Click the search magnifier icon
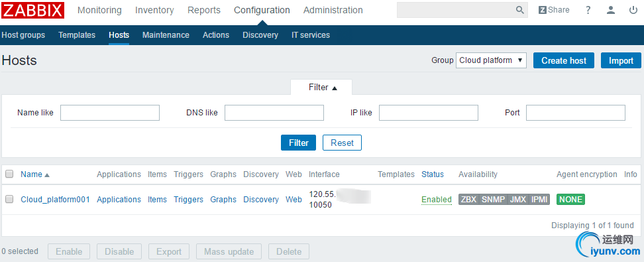Viewport: 644px width, 262px height. 519,10
